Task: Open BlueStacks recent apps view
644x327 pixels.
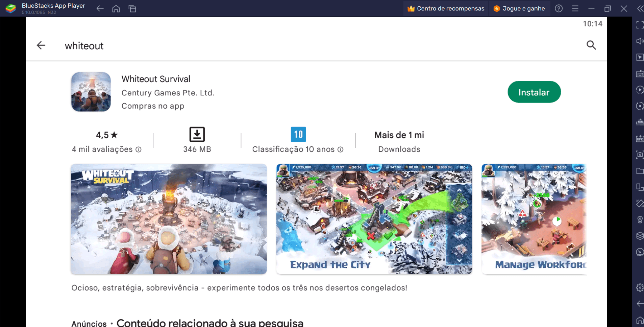Action: point(132,8)
